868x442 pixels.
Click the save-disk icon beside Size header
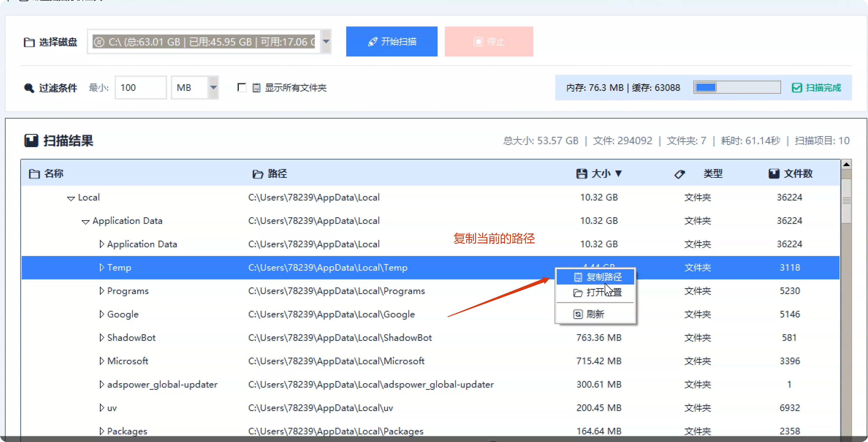tap(582, 174)
